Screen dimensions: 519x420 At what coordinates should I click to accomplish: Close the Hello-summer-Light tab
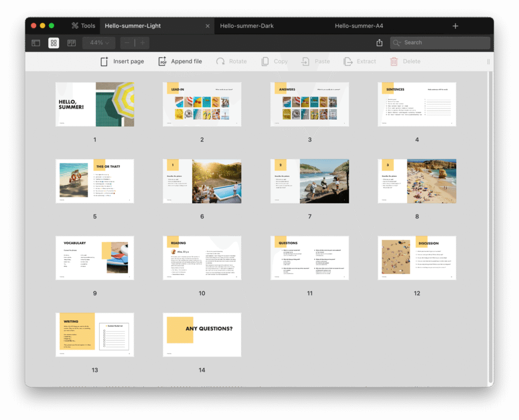click(207, 26)
